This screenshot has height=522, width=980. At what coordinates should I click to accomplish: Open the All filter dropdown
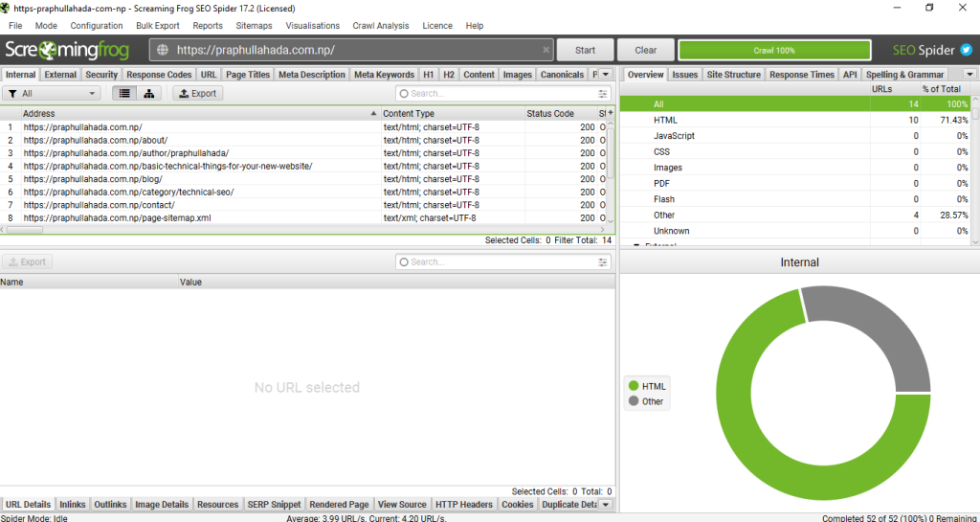tap(52, 94)
